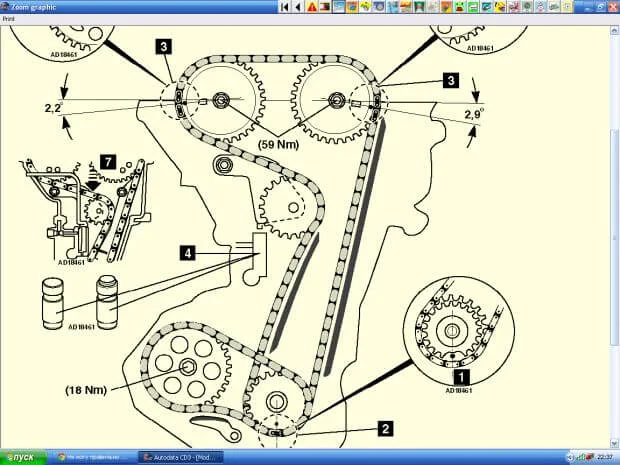Open the Print menu
This screenshot has height=465, width=620.
pyautogui.click(x=8, y=17)
